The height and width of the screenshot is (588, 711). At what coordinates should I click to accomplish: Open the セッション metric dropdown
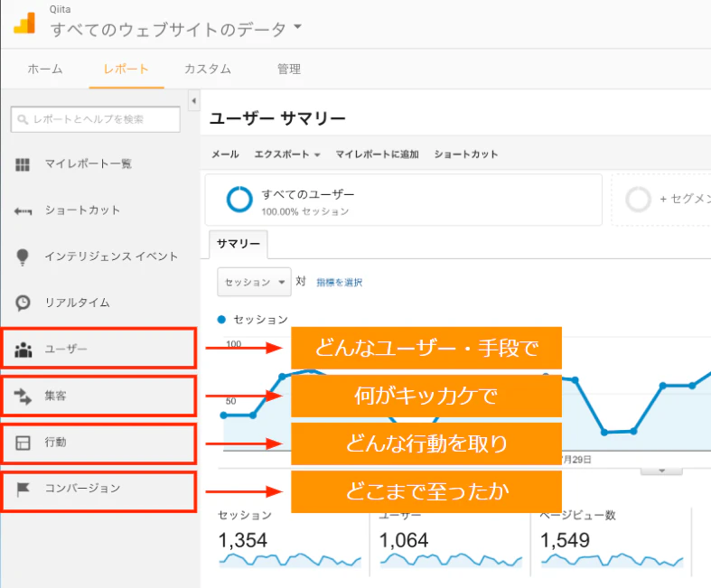(255, 282)
